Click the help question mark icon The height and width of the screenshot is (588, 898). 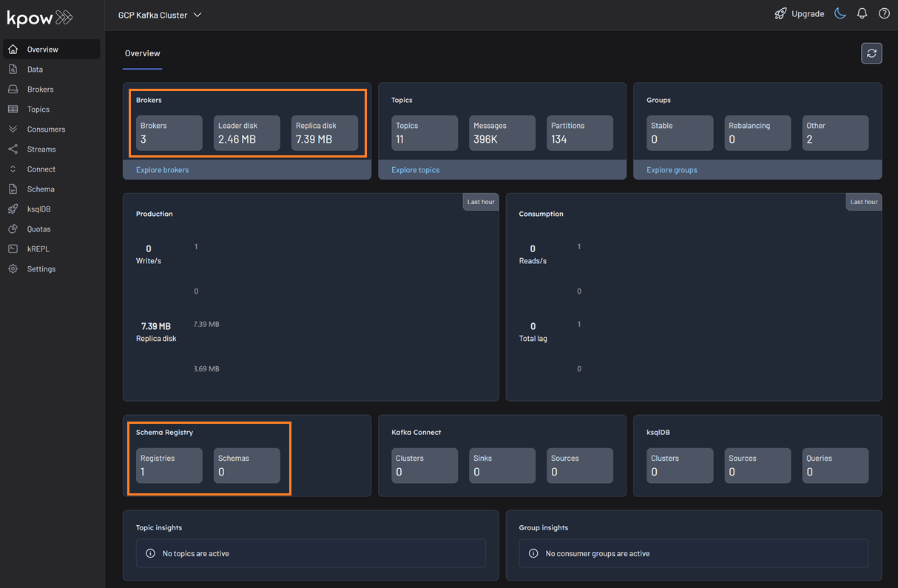pyautogui.click(x=884, y=14)
